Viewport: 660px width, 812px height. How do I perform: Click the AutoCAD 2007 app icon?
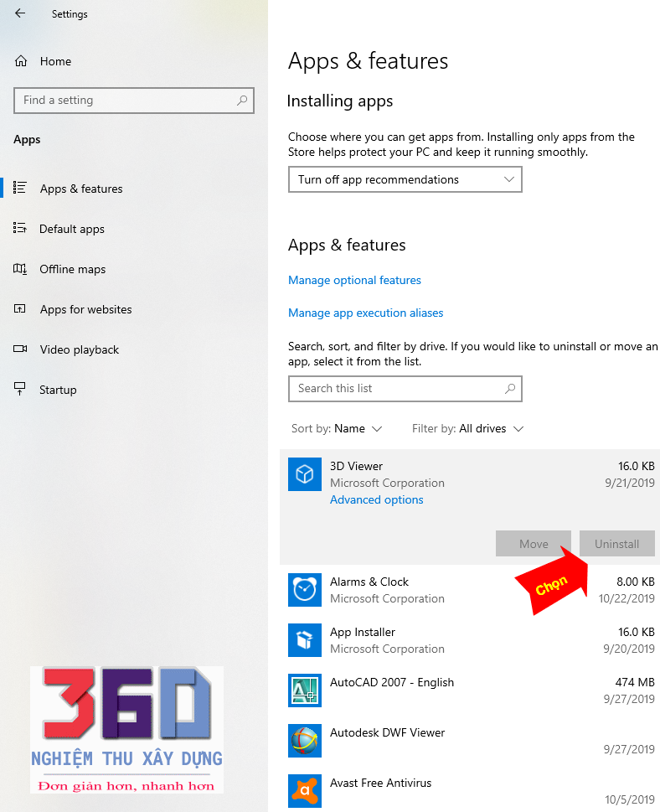(x=304, y=690)
